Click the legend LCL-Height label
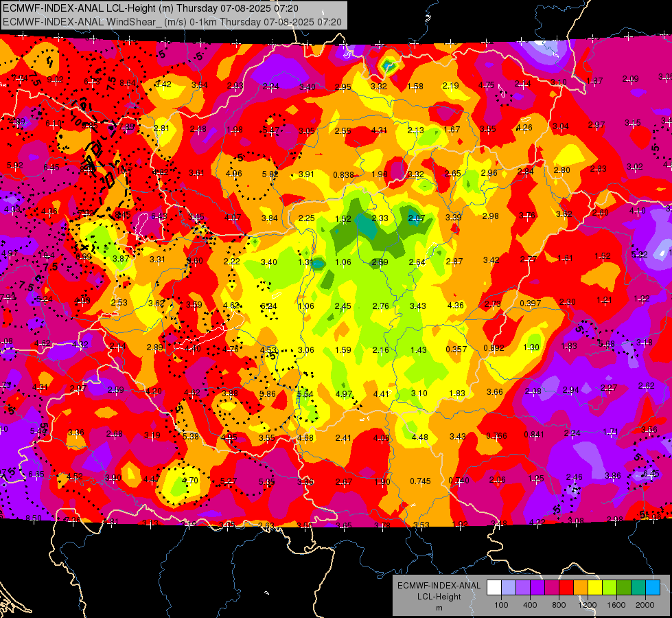The height and width of the screenshot is (618, 672). click(x=439, y=597)
